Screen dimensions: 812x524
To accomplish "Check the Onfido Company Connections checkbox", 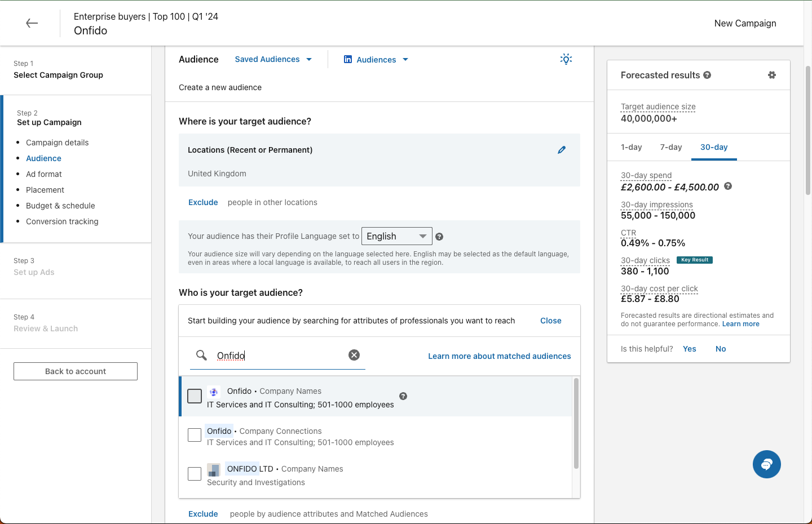I will click(195, 435).
